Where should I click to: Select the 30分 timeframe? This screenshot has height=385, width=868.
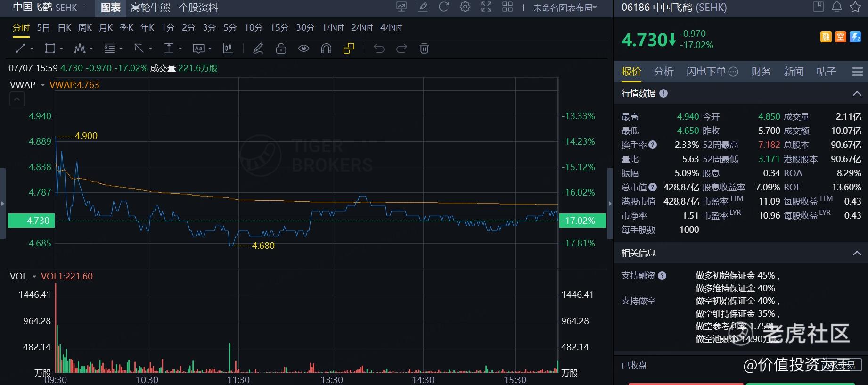click(x=305, y=28)
